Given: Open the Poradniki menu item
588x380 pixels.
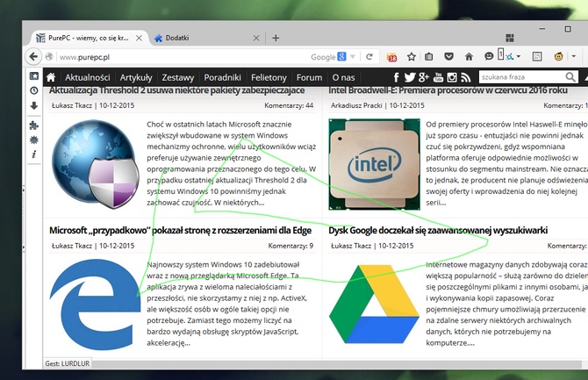Looking at the screenshot, I should (222, 77).
